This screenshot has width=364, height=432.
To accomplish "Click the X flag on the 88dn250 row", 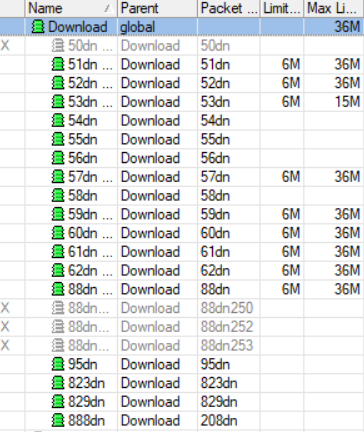I will click(5, 308).
